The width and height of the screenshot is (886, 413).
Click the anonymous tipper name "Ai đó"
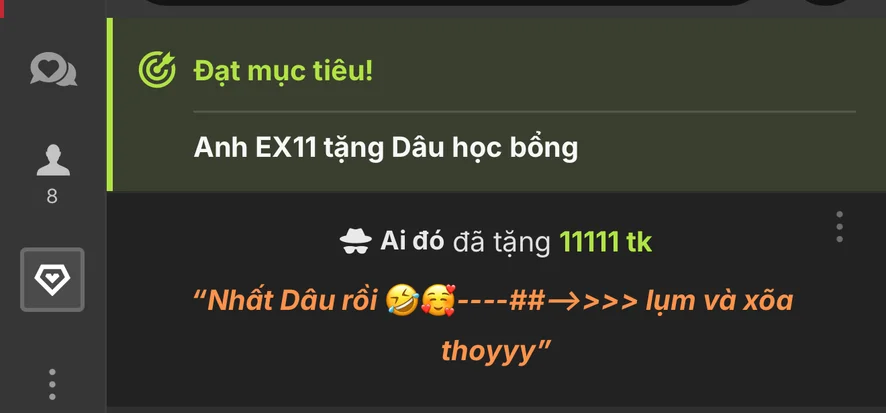[x=412, y=242]
